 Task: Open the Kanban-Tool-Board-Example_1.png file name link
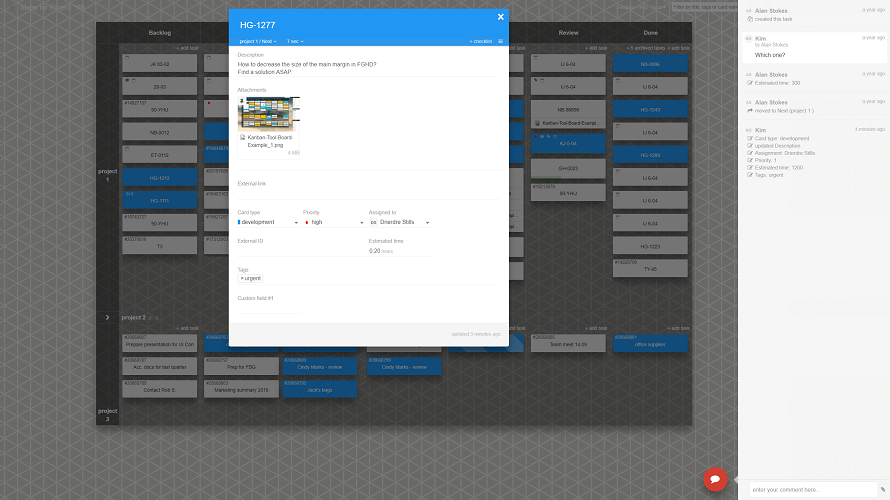[x=268, y=141]
